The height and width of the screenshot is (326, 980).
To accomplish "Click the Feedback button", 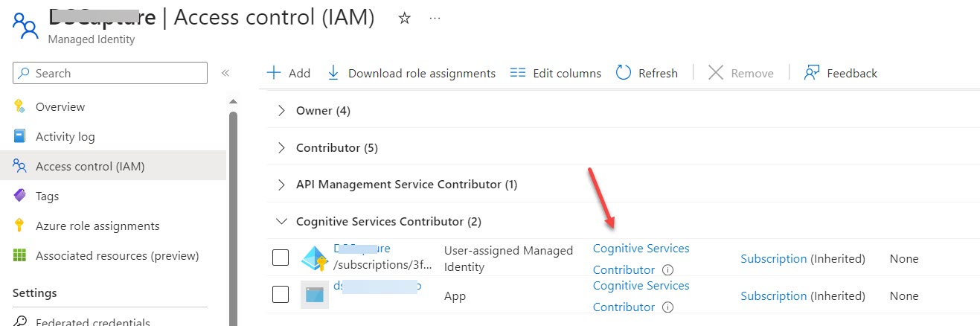I will click(x=841, y=73).
